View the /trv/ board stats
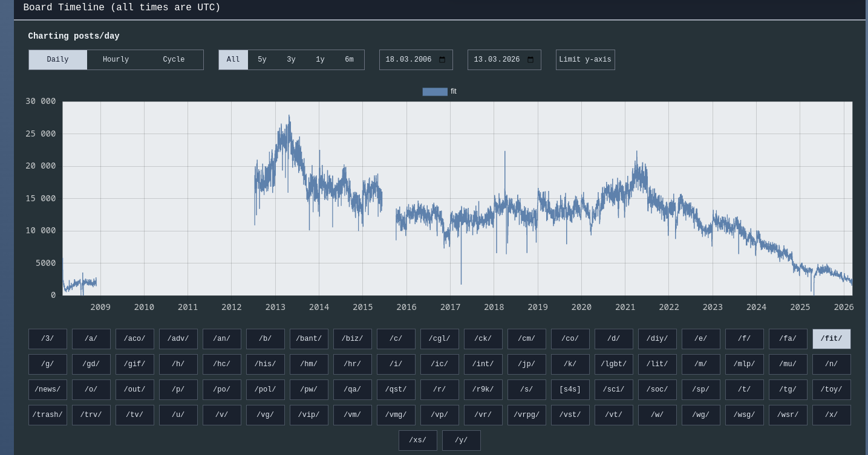868x455 pixels. click(91, 415)
